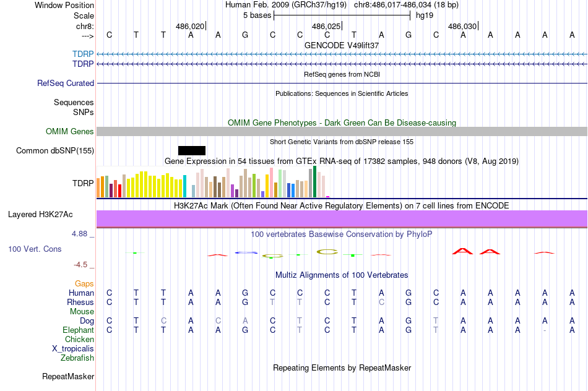Viewport: 588px width, 391px height.
Task: Click the RefSeq Curated label
Action: (65, 84)
